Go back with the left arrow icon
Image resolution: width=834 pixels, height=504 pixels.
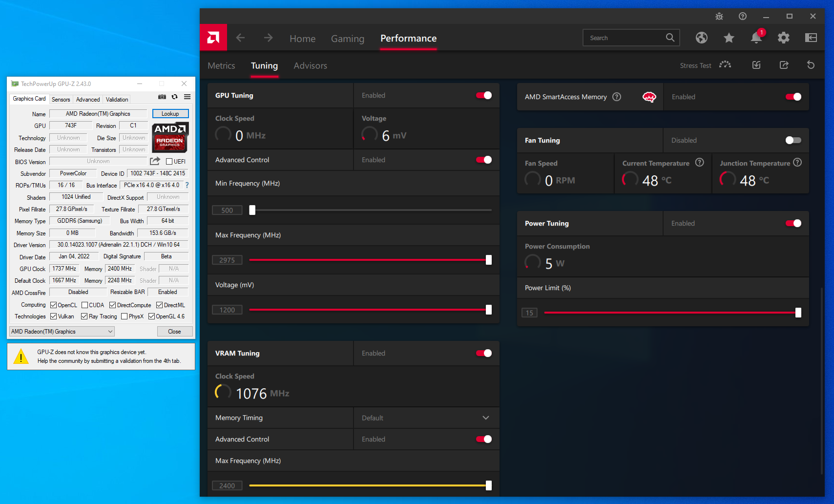click(x=240, y=38)
